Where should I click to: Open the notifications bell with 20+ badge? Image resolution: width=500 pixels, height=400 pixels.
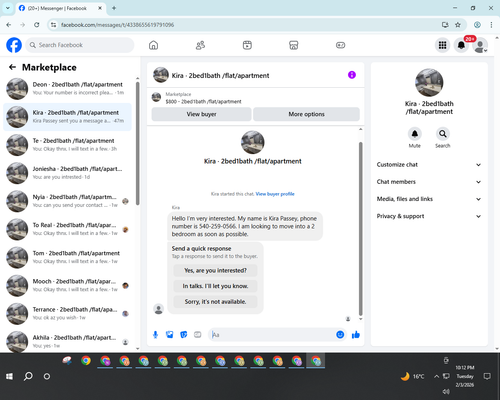point(461,45)
